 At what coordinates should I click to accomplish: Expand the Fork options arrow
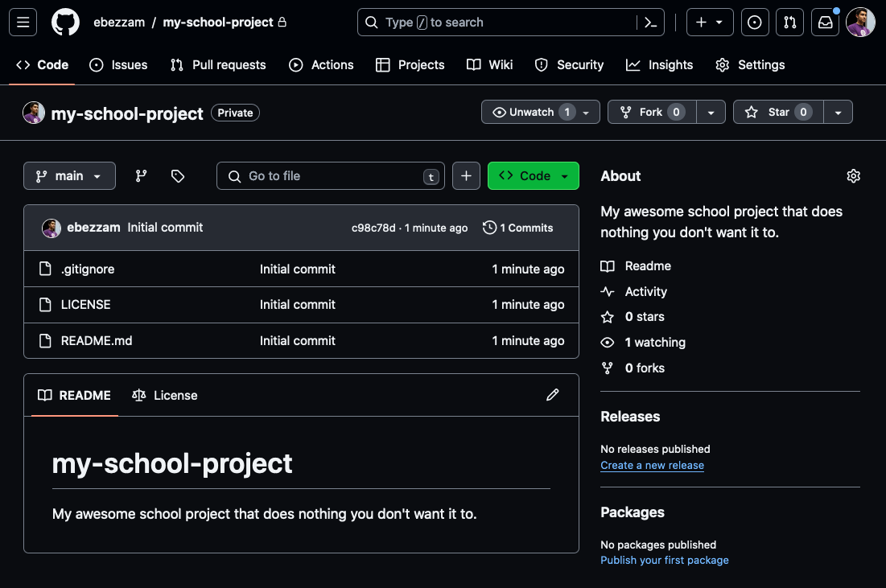coord(711,112)
